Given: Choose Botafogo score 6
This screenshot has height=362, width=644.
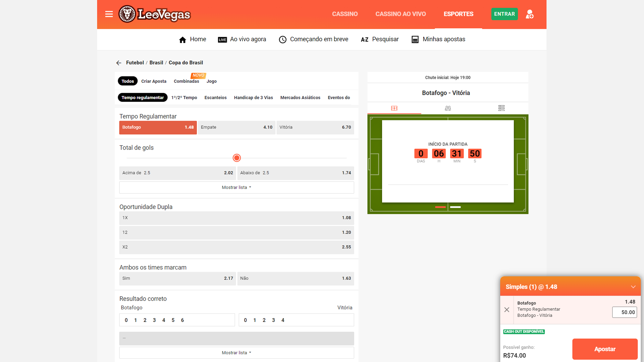Looking at the screenshot, I should point(182,320).
